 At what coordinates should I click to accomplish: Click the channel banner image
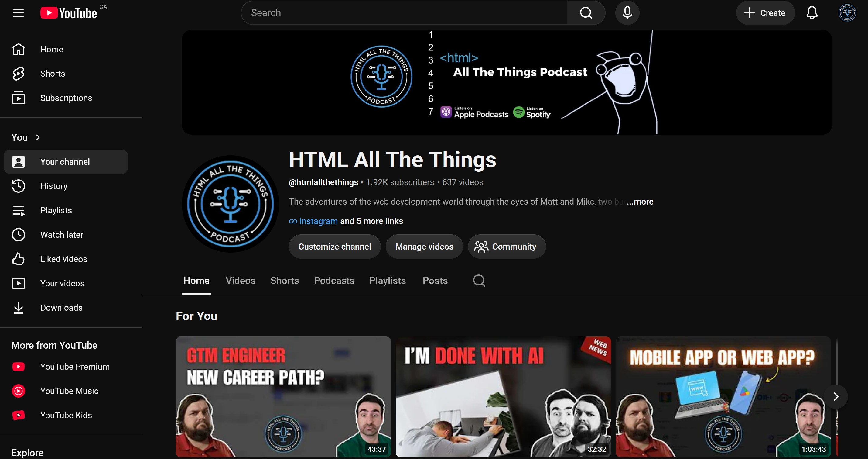pyautogui.click(x=507, y=82)
